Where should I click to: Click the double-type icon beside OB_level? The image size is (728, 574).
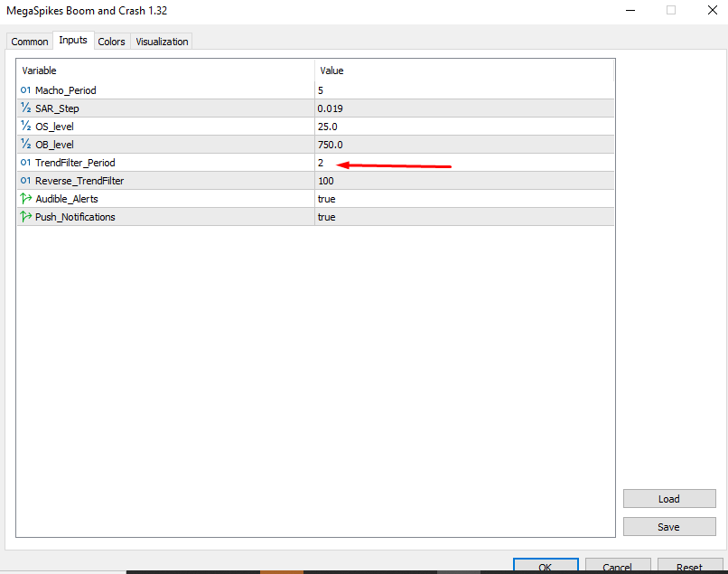[25, 145]
